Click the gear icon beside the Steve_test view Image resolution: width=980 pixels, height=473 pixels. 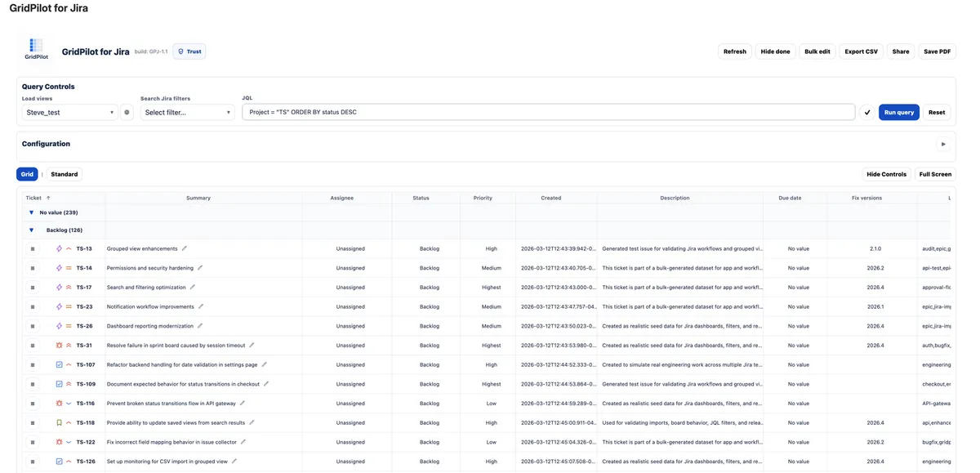click(127, 113)
